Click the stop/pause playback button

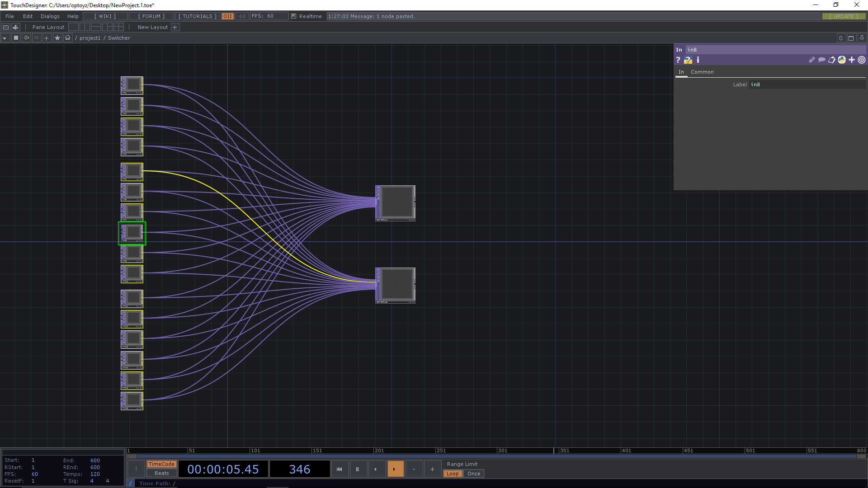(357, 469)
